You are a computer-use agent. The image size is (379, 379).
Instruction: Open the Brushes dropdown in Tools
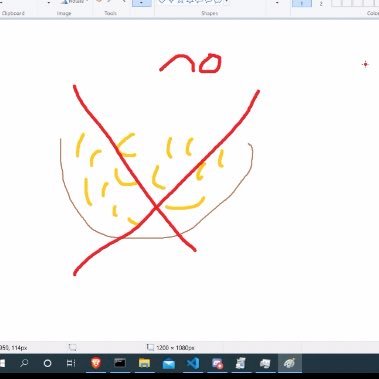coord(141,3)
